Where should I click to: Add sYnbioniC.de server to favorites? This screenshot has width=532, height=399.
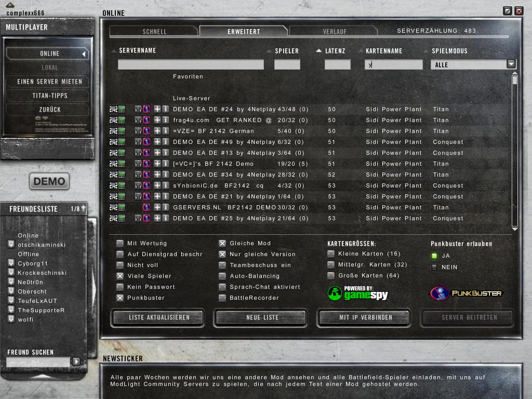[x=157, y=185]
